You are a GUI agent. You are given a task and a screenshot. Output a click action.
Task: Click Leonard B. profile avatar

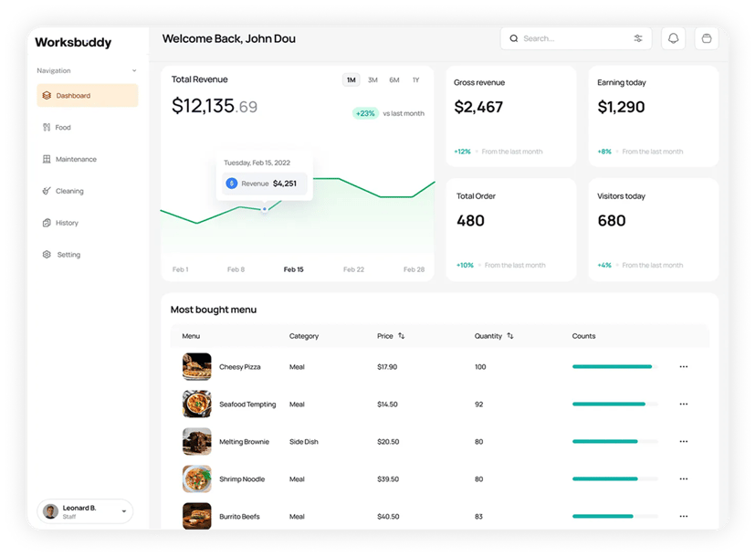click(50, 511)
